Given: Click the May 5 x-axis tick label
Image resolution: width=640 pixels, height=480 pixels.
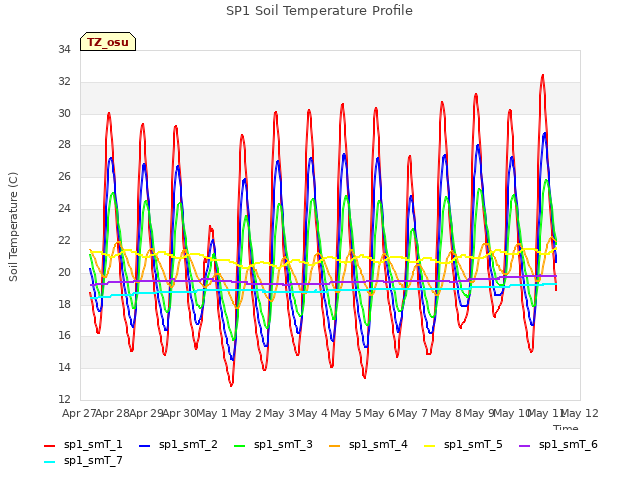Looking at the screenshot, I should 346,413.
